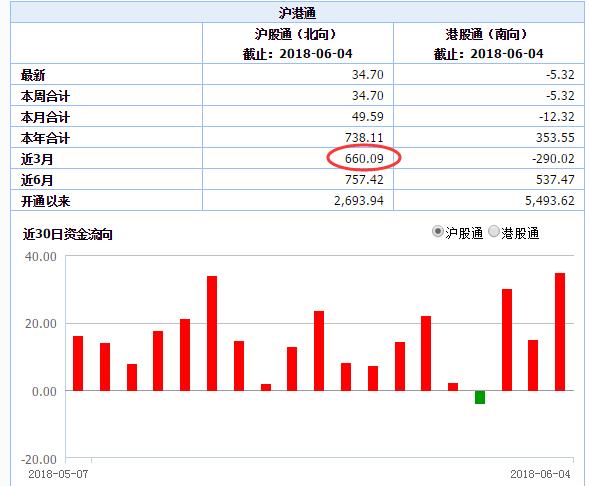
Task: Click the value 49.59
Action: 368,116
